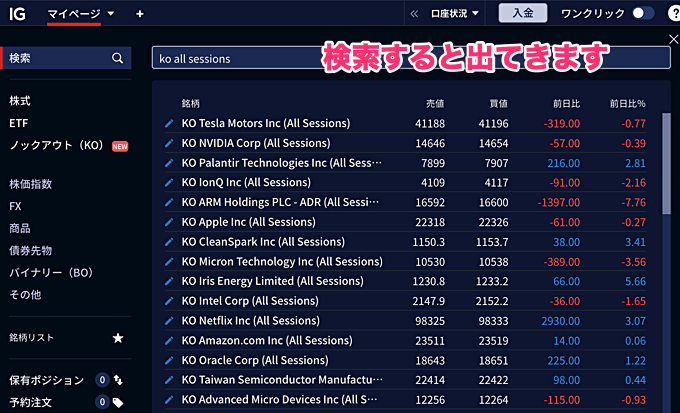Click edit pencil for KO ARM Holdings
Screen dimensions: 680x413
(169, 203)
